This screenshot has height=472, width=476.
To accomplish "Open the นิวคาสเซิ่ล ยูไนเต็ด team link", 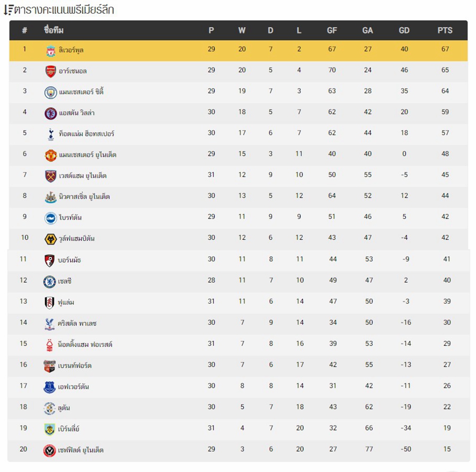I will 85,196.
